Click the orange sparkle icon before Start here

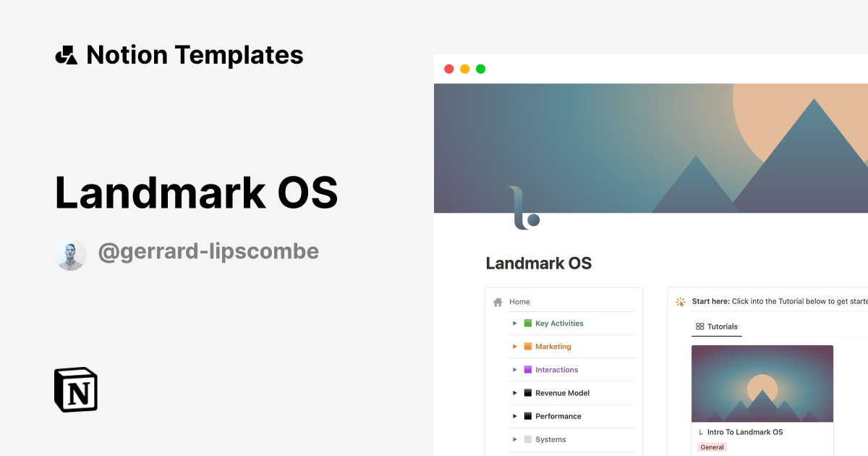pos(680,302)
